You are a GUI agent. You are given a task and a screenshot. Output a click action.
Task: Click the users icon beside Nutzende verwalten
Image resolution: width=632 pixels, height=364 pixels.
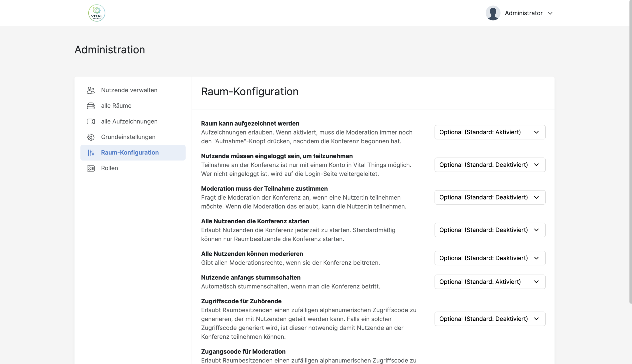click(x=91, y=90)
